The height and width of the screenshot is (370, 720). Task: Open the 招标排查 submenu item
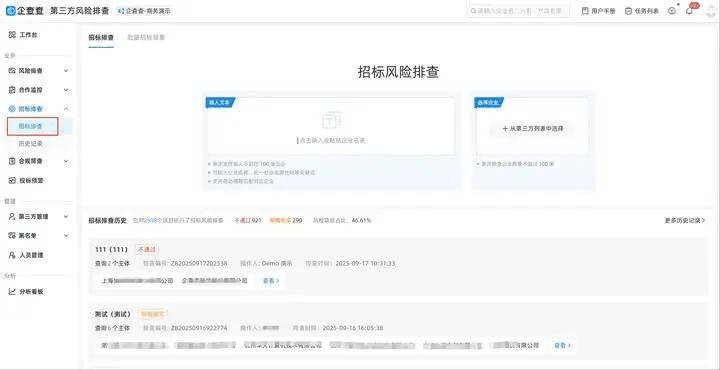(32, 126)
